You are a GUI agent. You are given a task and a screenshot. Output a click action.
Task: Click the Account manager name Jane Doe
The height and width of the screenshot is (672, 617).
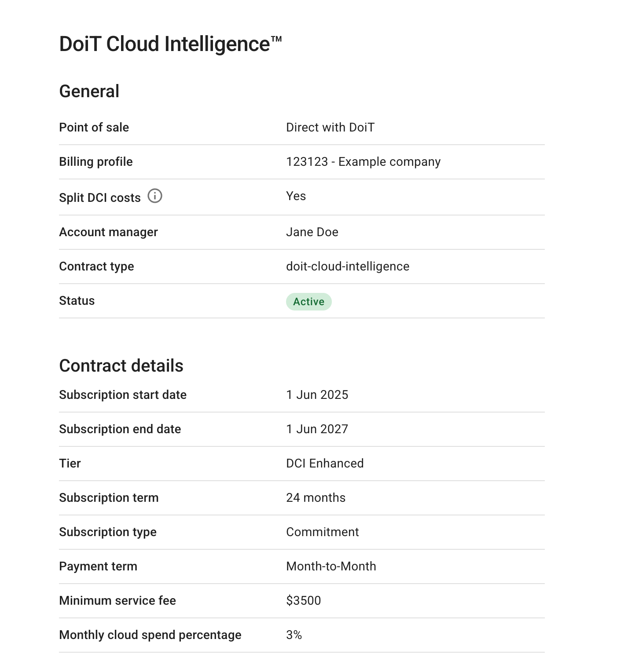pyautogui.click(x=312, y=232)
